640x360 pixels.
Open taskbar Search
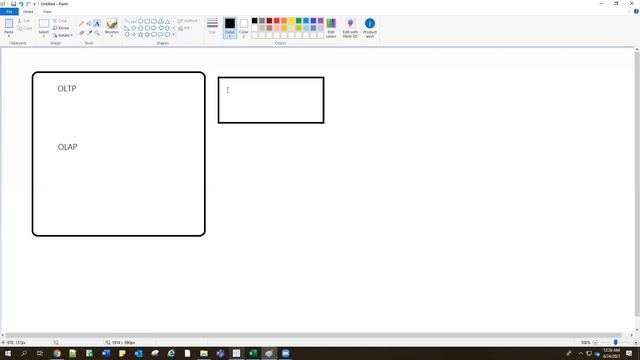24,353
